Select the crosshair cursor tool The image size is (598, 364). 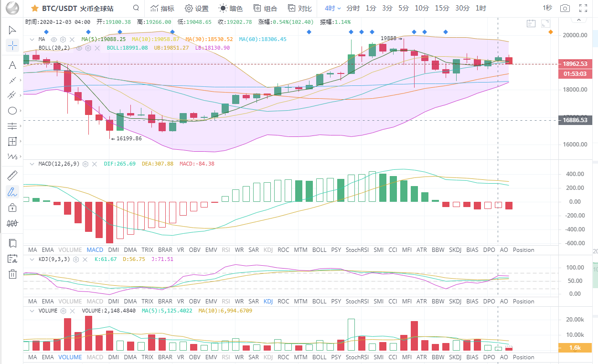click(x=12, y=46)
